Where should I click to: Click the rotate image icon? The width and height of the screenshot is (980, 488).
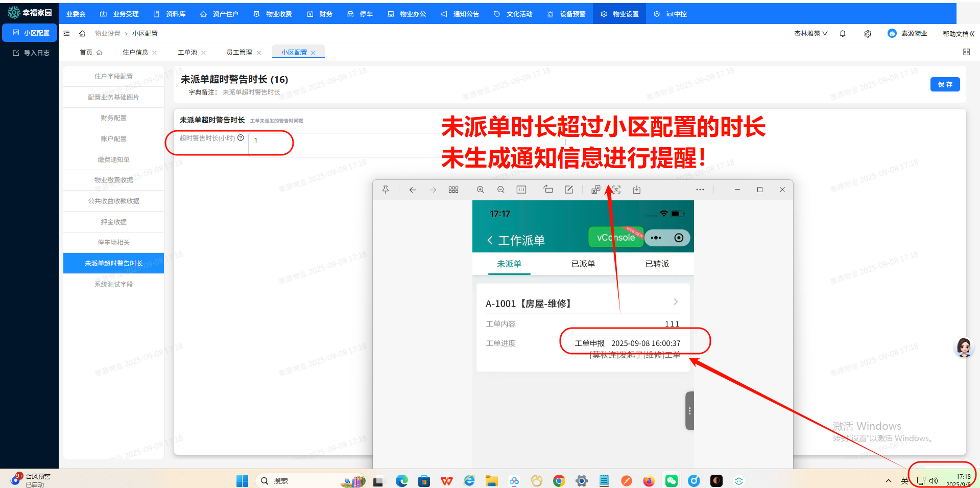point(548,190)
